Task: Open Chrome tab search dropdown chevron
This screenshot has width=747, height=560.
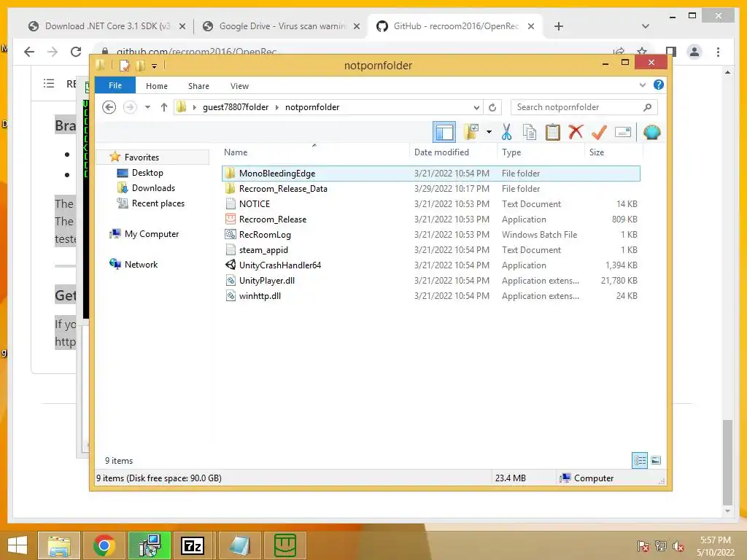Action: point(645,26)
